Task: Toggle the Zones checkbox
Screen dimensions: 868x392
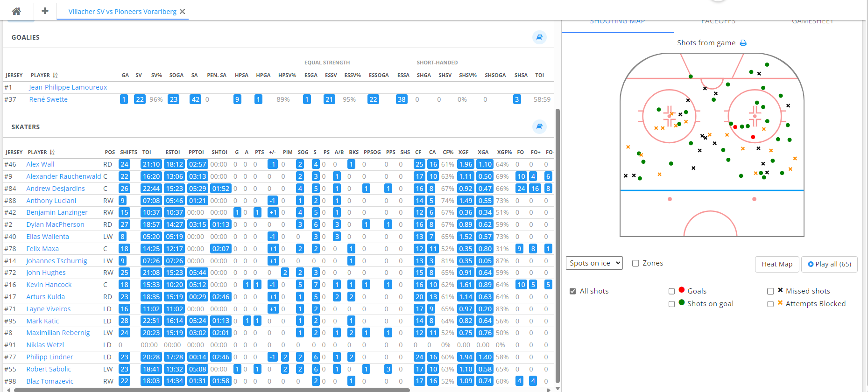Action: (x=635, y=263)
